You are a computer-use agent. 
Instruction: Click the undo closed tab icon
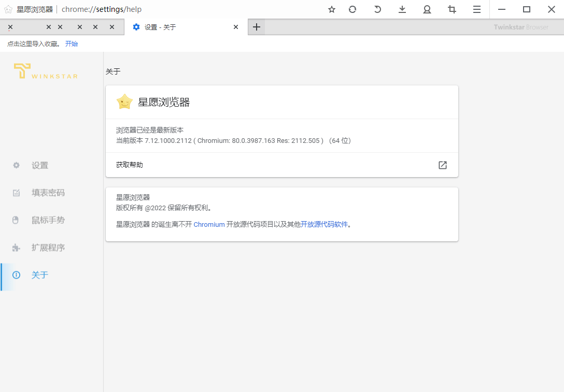(x=377, y=9)
